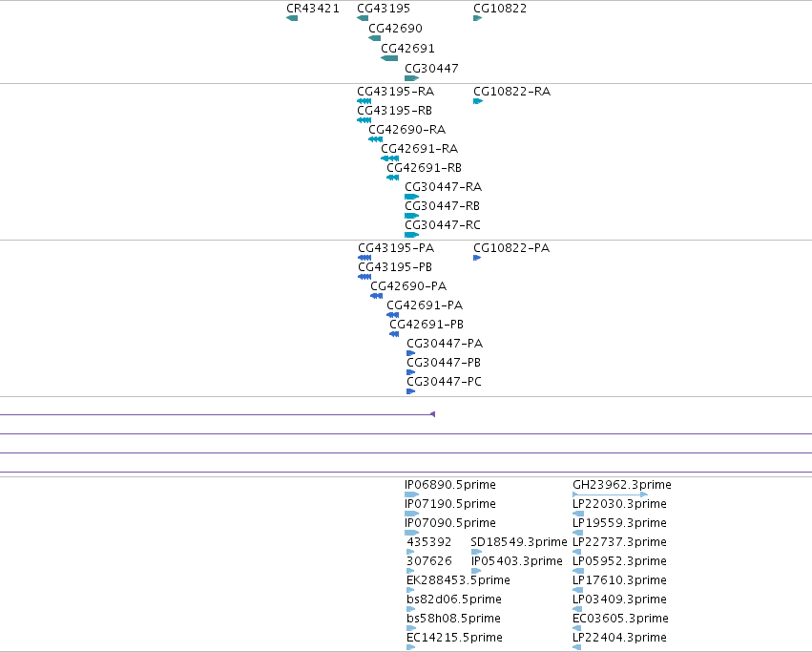Select the CG30447-PC protein arrow
Image resolution: width=812 pixels, height=652 pixels.
click(410, 391)
